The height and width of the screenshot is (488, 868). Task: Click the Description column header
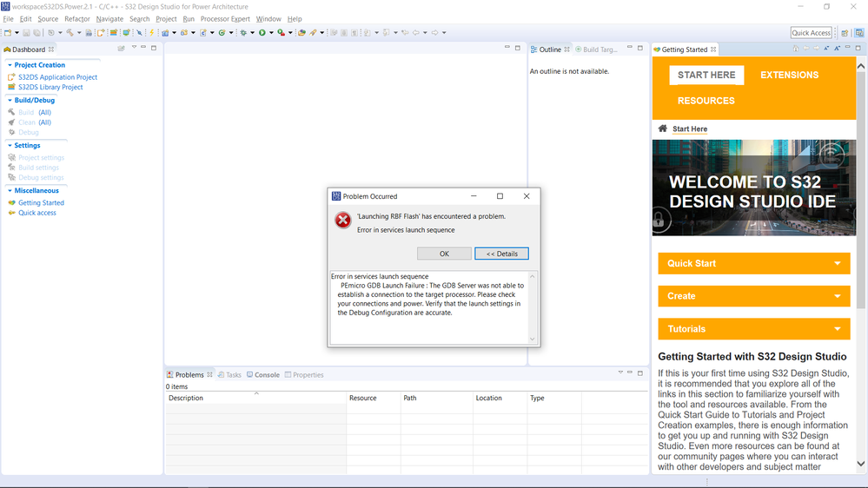pyautogui.click(x=255, y=398)
